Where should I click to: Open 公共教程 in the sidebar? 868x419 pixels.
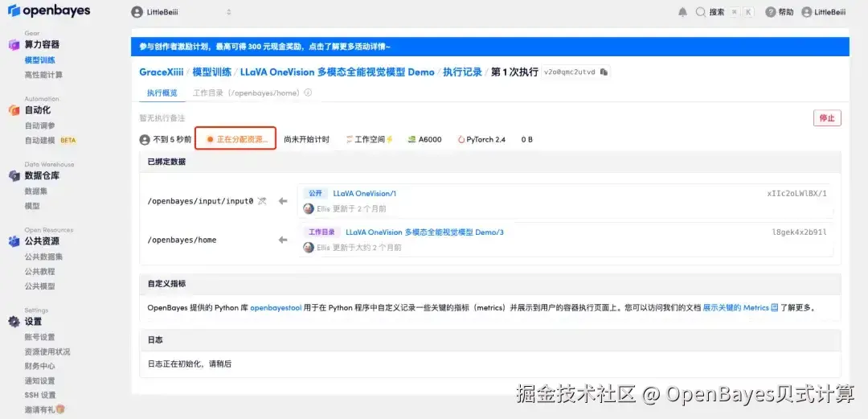tap(40, 272)
